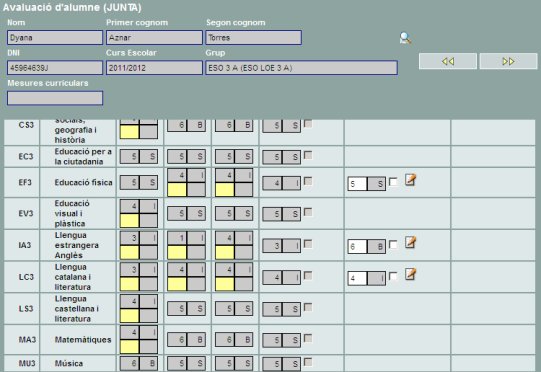Tick the white checkbox in the IA3 row
541x372 pixels.
pos(393,245)
